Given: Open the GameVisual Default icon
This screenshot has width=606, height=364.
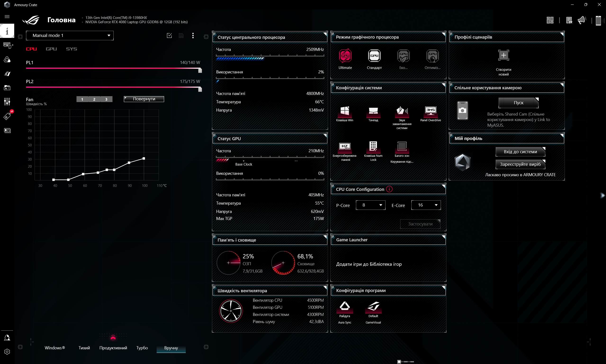Looking at the screenshot, I should 373,306.
